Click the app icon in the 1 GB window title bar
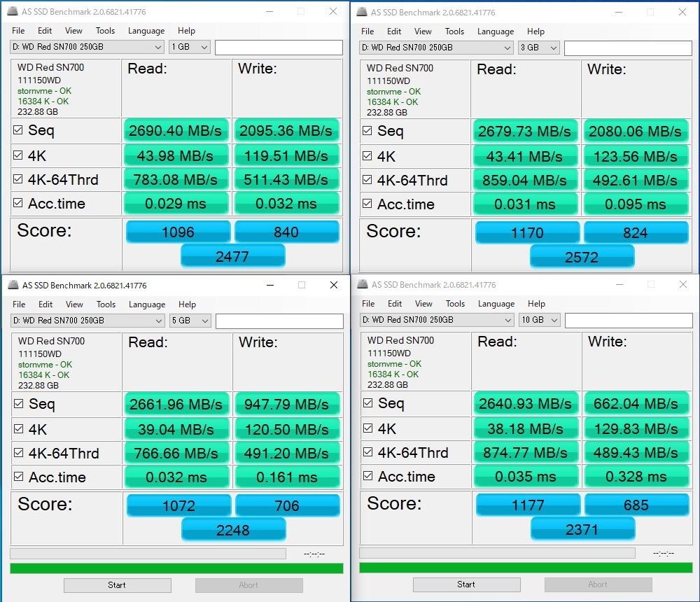Viewport: 700px width, 602px height. pos(13,11)
